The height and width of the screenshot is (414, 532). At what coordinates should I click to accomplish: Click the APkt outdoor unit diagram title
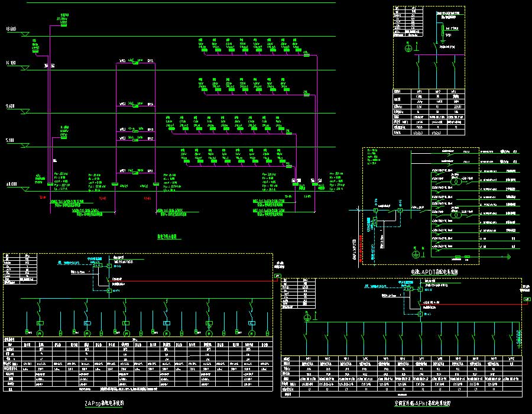423,403
